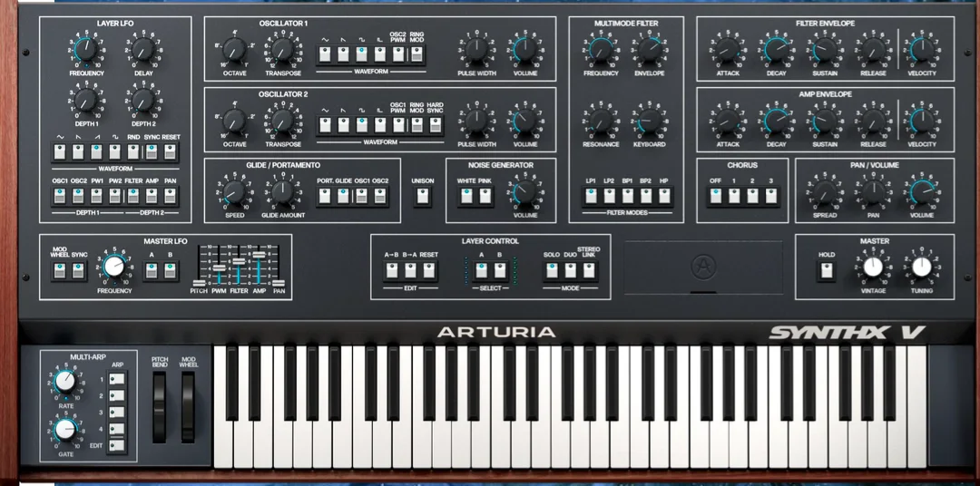This screenshot has height=486, width=980.
Task: Toggle glide OSC2 button
Action: pos(380,196)
